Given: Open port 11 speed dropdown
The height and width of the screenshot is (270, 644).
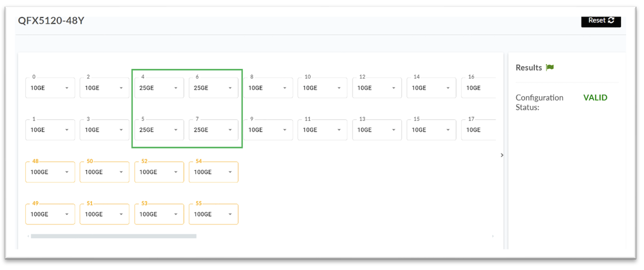Looking at the screenshot, I should 323,130.
